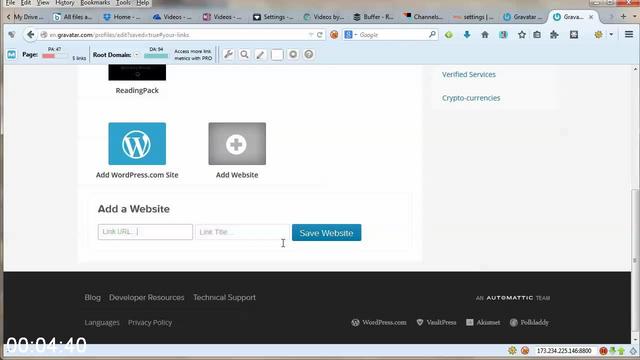Click the MozBar highlighter pencil icon
Screen dimensions: 640x360
pos(260,54)
